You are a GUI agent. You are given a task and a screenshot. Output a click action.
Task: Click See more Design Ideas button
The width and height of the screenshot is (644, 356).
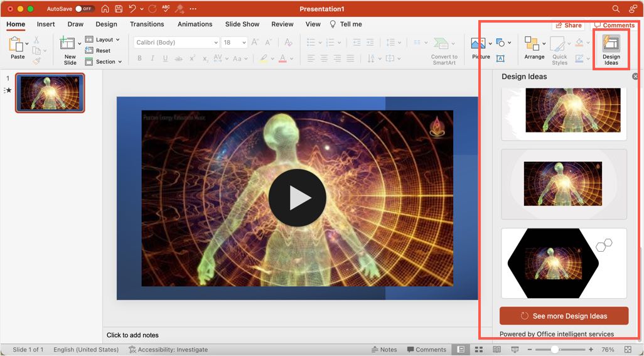point(564,316)
